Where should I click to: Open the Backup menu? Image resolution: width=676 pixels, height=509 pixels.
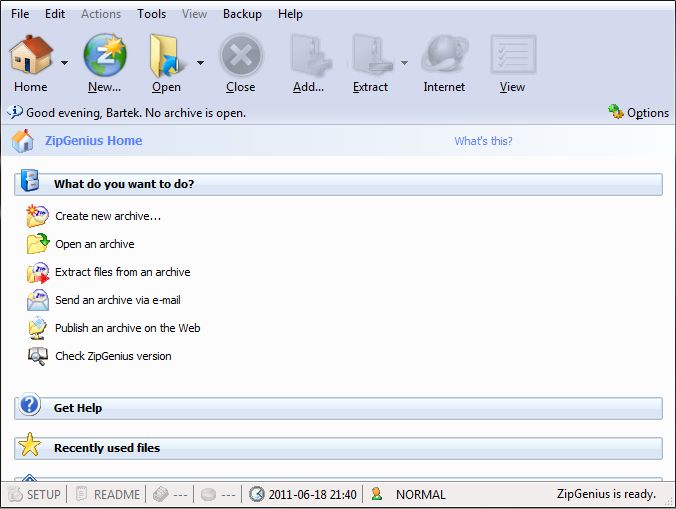242,14
